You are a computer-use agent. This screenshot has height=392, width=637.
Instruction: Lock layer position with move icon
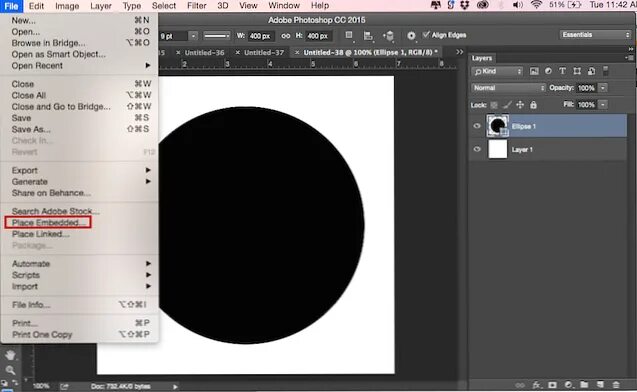tap(520, 105)
